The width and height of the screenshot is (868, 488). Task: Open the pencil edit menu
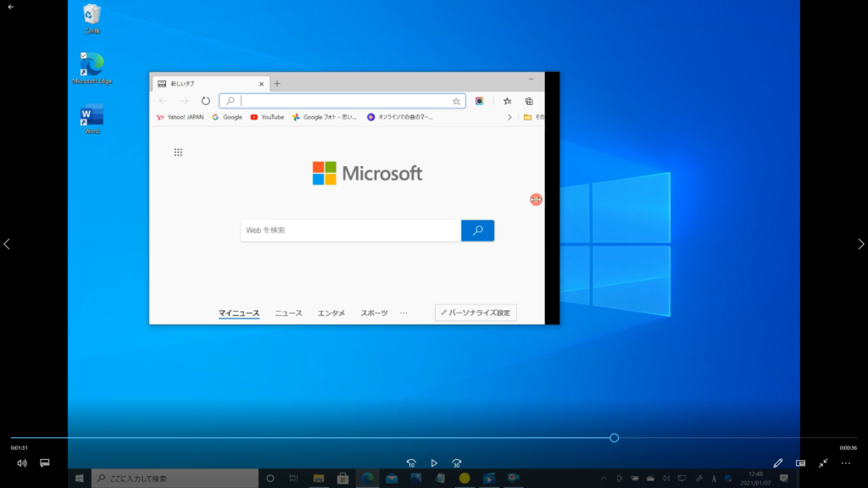pyautogui.click(x=778, y=463)
